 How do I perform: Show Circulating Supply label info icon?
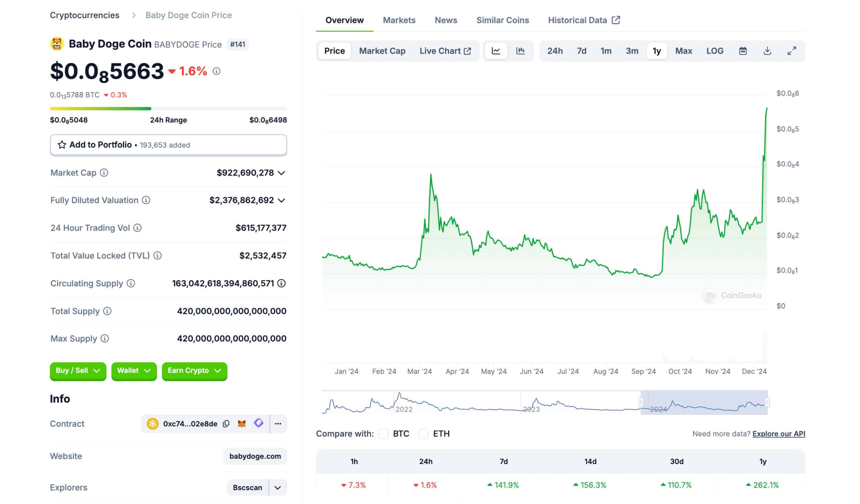click(x=131, y=283)
